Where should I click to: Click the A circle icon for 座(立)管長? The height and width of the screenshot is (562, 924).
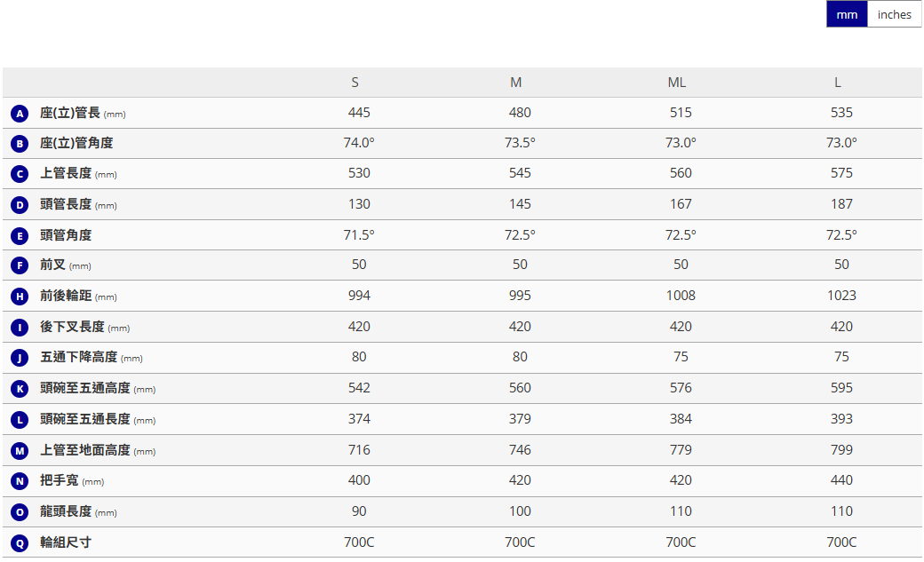pyautogui.click(x=20, y=114)
